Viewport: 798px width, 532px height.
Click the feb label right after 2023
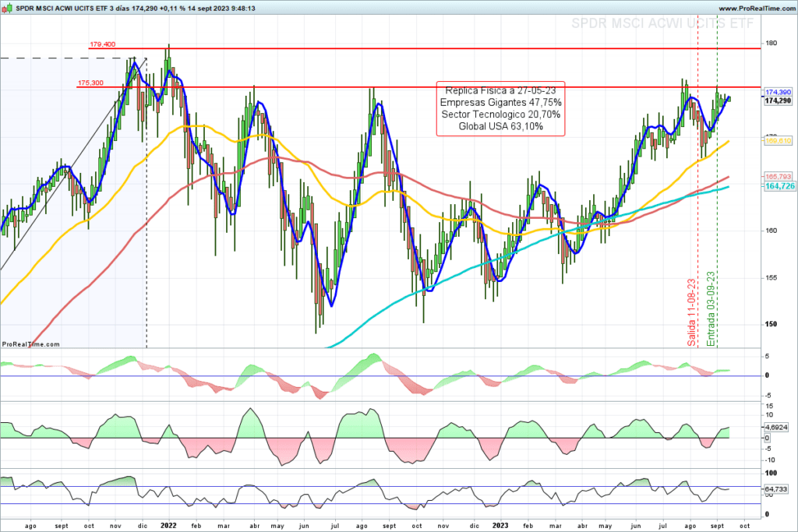pyautogui.click(x=528, y=526)
